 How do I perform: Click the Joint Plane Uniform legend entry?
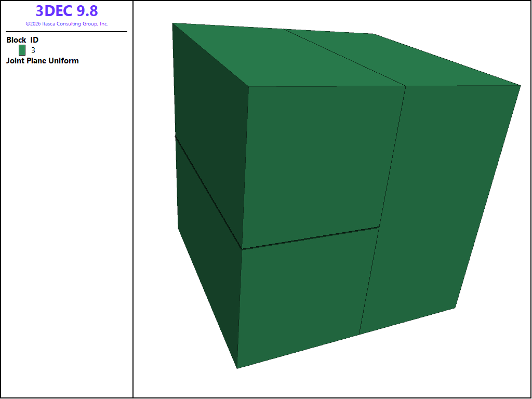pos(43,61)
